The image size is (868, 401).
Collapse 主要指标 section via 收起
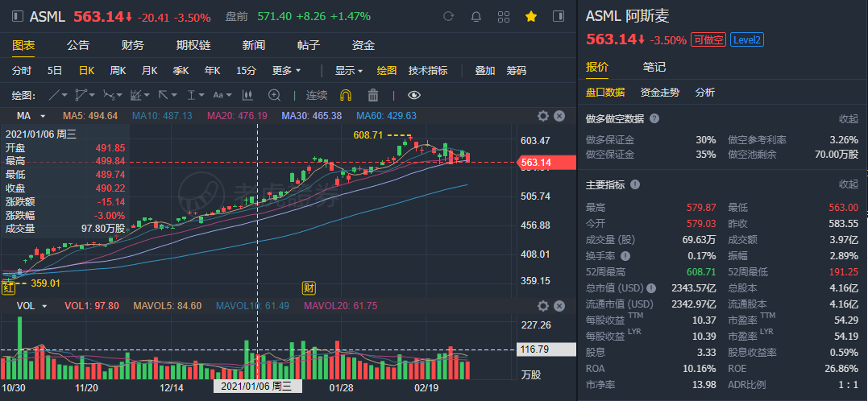pyautogui.click(x=849, y=184)
